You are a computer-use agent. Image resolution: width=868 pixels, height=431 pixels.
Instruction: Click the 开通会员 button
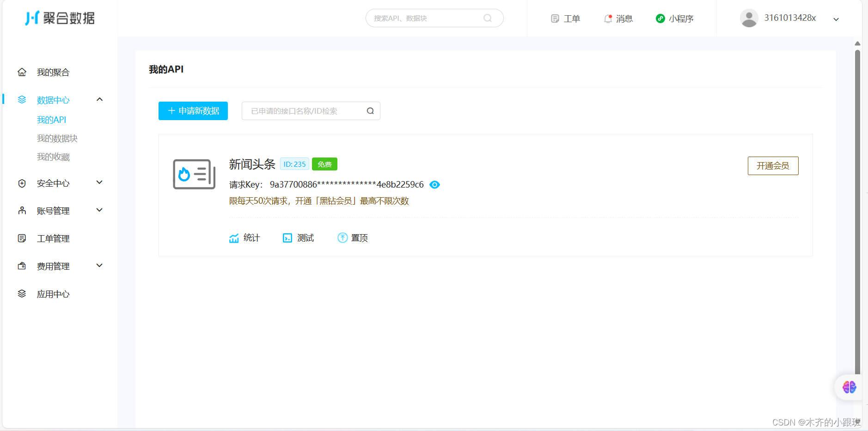(x=772, y=166)
